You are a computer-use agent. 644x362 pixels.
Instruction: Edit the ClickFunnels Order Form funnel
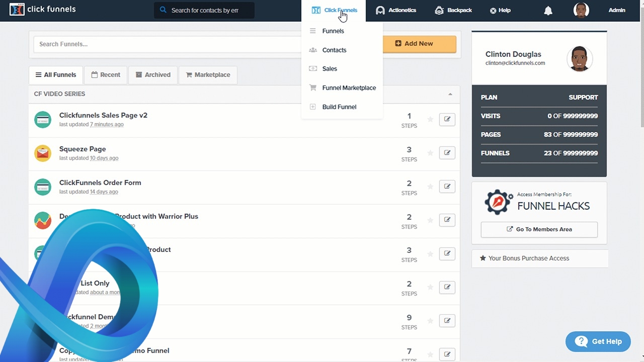[x=447, y=187]
